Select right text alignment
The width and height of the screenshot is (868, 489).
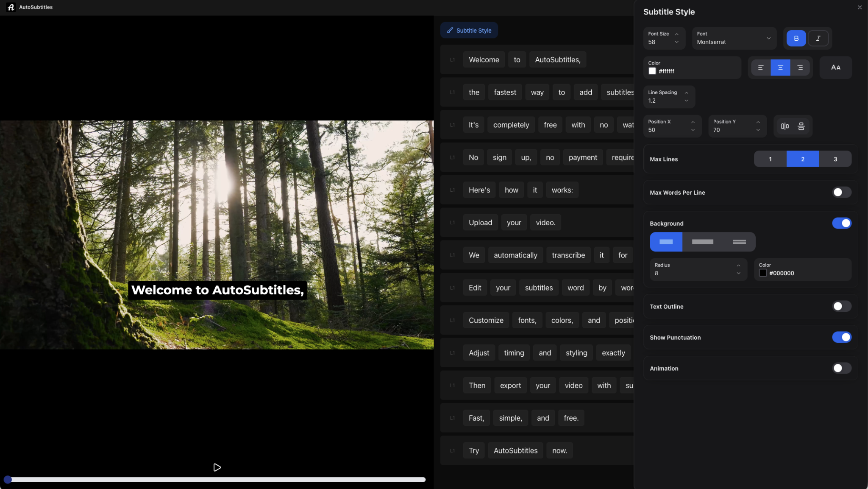click(x=800, y=67)
